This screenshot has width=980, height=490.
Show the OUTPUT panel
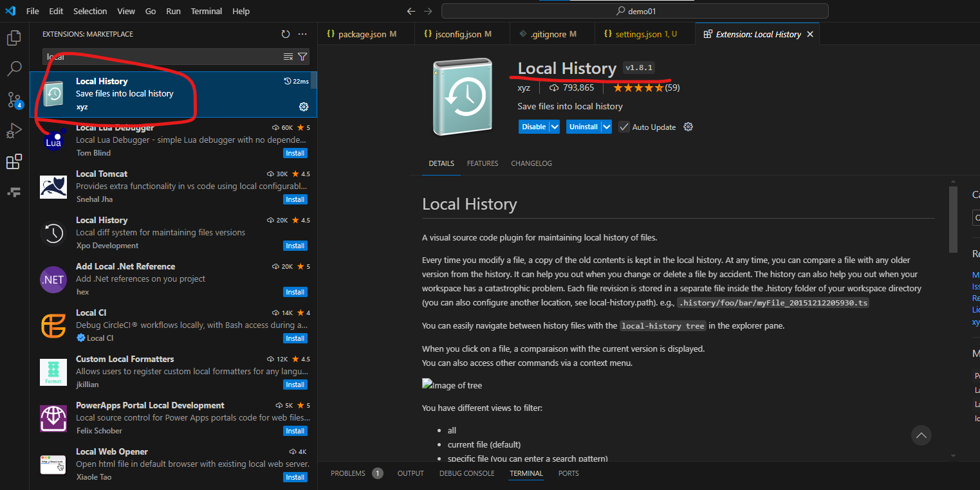[411, 473]
